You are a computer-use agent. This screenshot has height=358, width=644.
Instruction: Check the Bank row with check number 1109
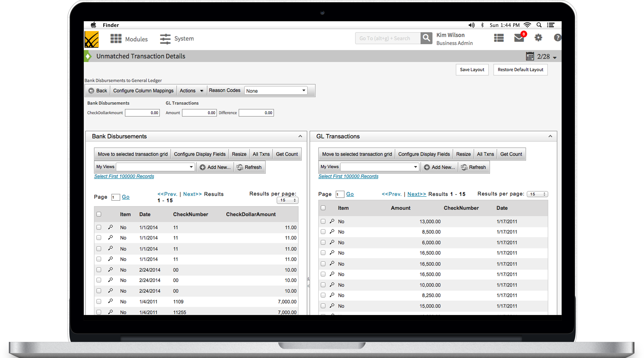pos(99,302)
